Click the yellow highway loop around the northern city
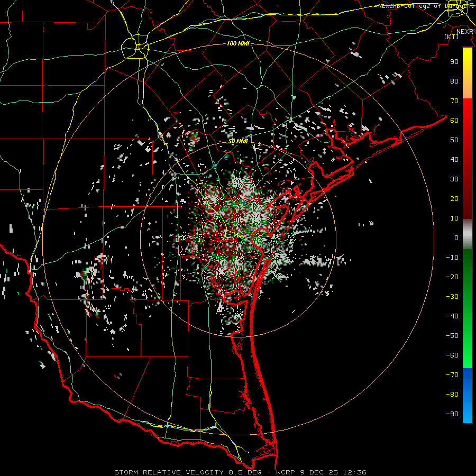The image size is (476, 476). click(x=134, y=47)
